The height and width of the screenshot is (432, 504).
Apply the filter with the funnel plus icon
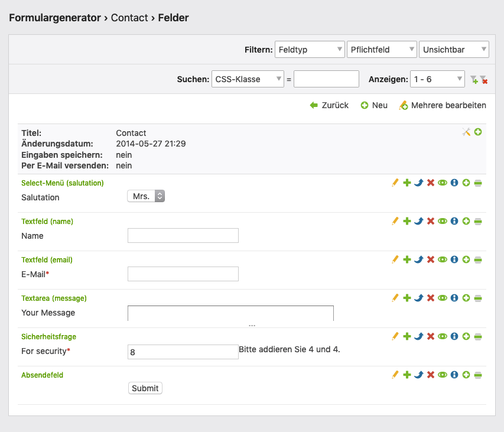(x=474, y=79)
